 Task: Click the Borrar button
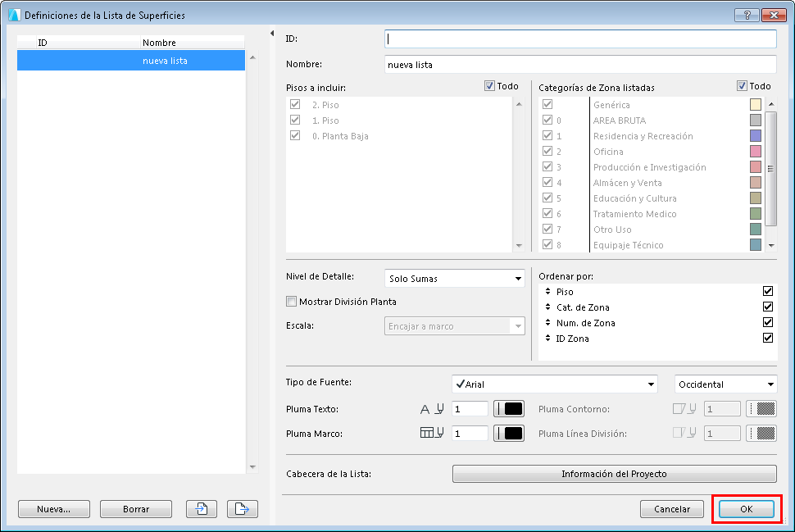point(136,509)
